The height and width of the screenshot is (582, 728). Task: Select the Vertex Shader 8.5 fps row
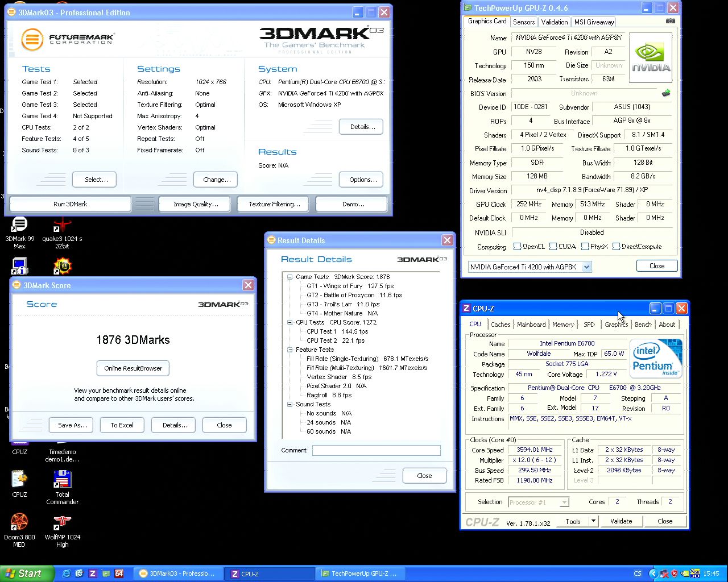(338, 377)
